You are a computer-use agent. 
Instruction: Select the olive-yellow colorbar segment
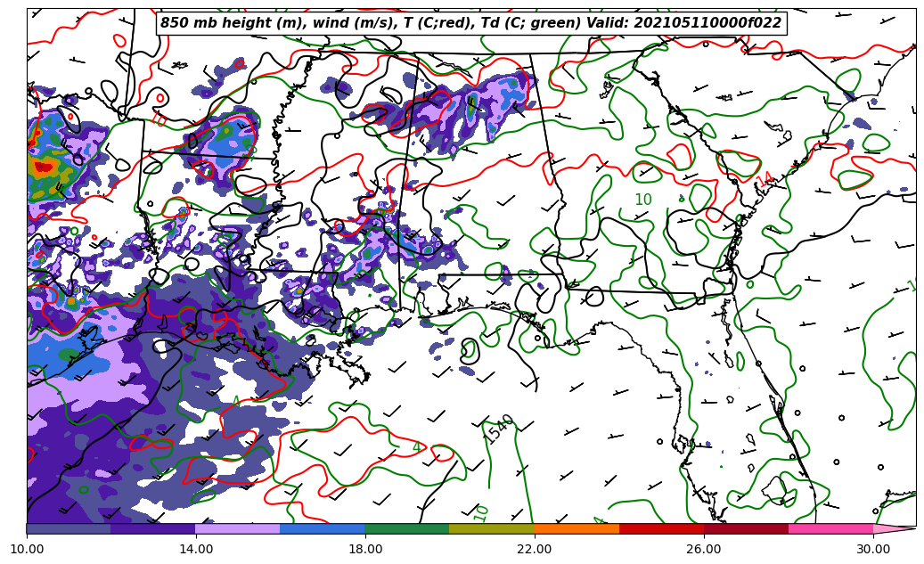tap(492, 528)
